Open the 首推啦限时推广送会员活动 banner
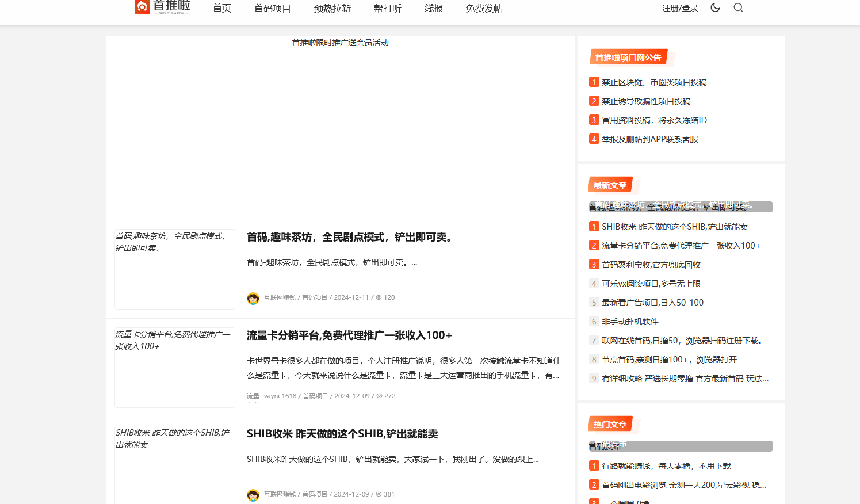 (340, 43)
